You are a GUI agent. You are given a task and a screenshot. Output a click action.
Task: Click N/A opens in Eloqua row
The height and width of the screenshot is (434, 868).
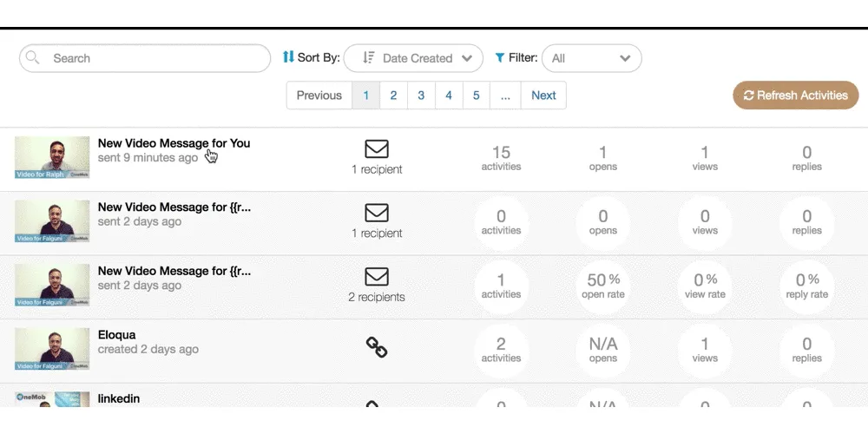pyautogui.click(x=603, y=350)
